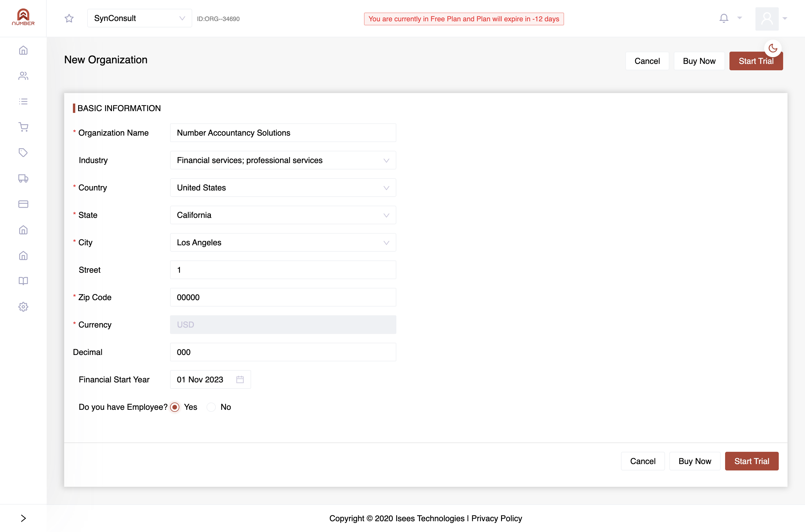This screenshot has width=805, height=532.
Task: Click the bottom Cancel button
Action: tap(643, 461)
